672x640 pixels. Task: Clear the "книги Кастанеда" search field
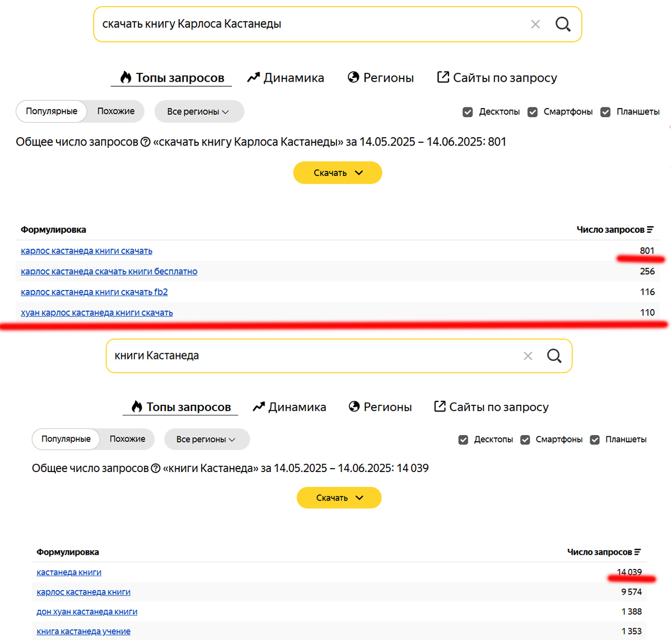528,356
